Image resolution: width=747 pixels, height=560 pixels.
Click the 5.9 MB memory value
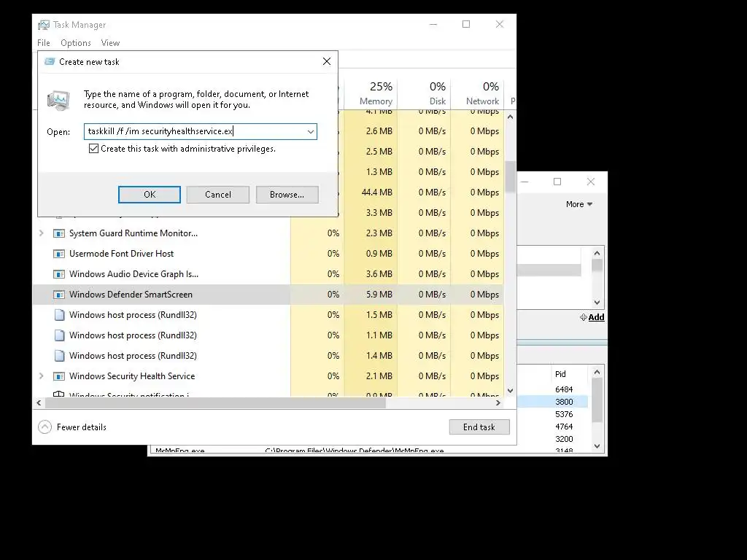(x=379, y=295)
